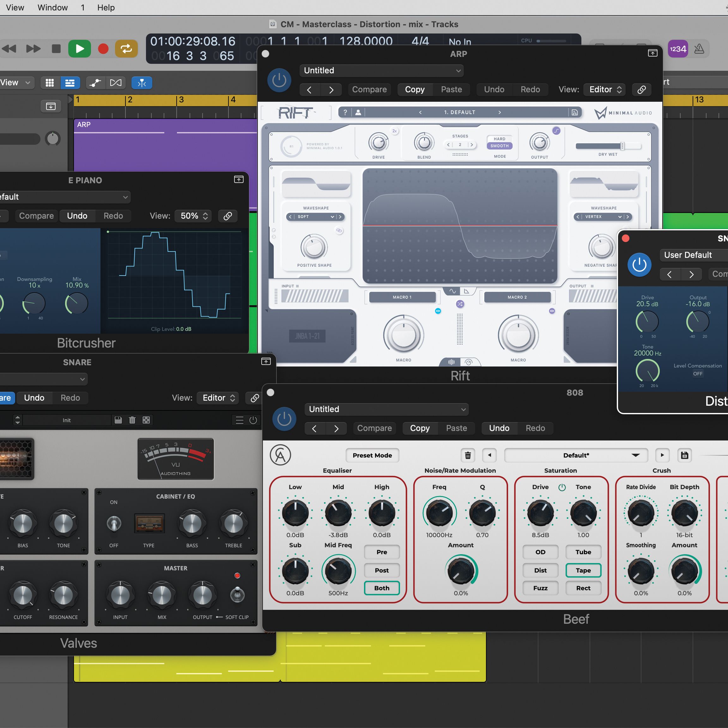Screen dimensions: 728x728
Task: Click the track header download-arrow icon
Action: 51,106
